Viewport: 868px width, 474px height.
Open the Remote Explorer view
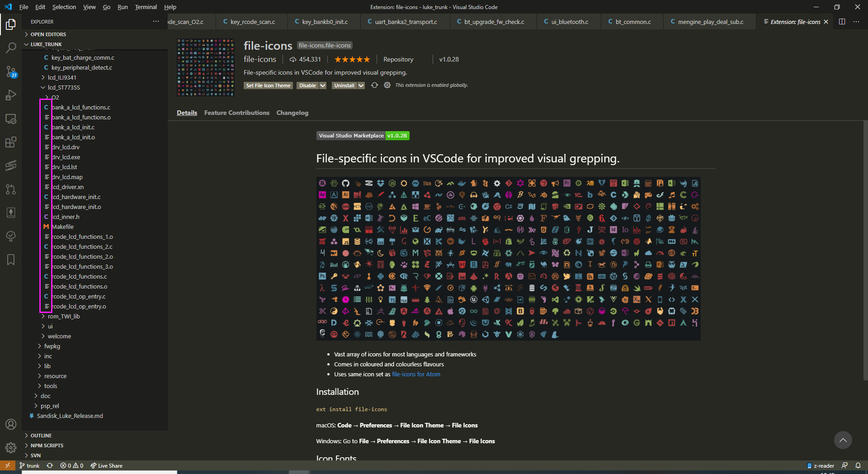tap(11, 119)
